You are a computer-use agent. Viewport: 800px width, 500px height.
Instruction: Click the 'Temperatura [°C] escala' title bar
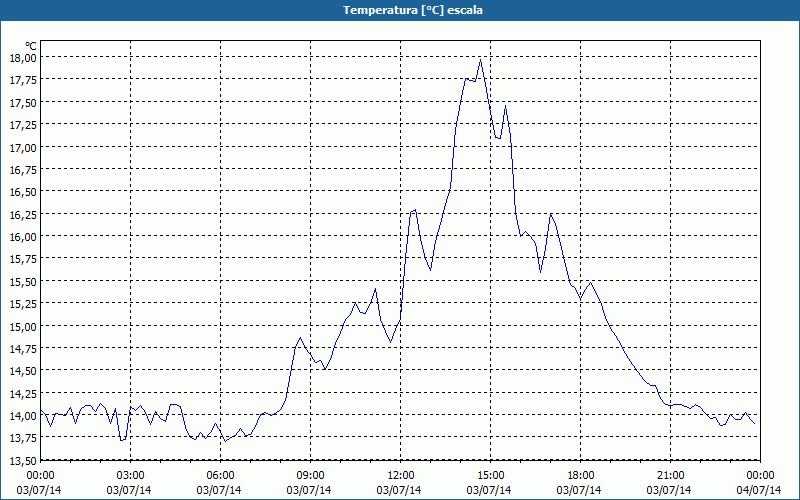click(x=400, y=10)
